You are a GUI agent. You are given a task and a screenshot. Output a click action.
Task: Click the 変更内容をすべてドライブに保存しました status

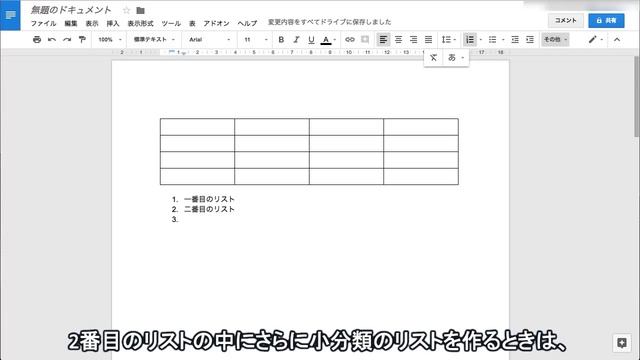[329, 22]
